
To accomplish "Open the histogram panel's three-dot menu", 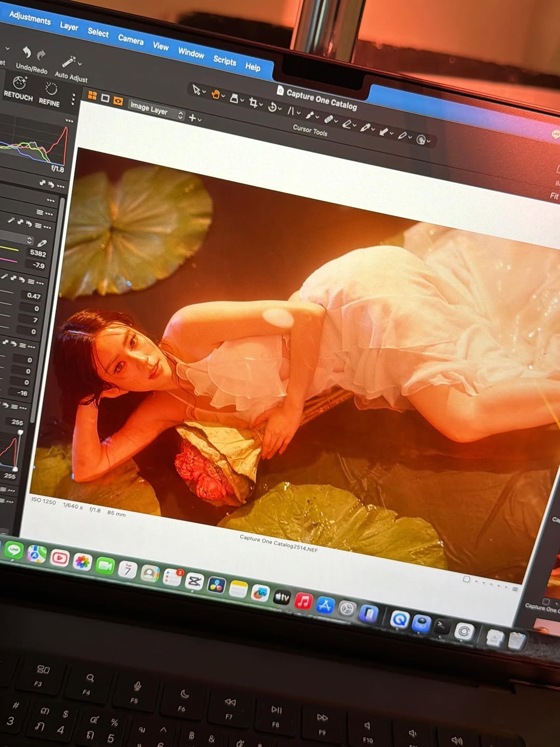I will pos(69,120).
